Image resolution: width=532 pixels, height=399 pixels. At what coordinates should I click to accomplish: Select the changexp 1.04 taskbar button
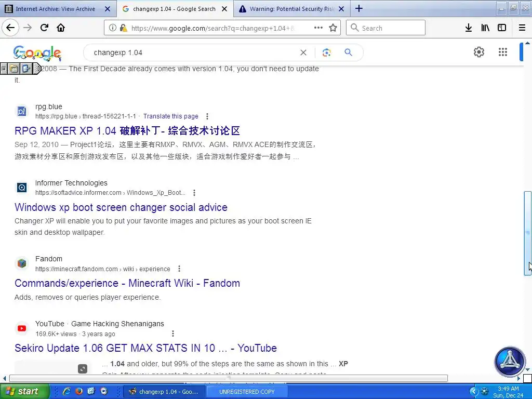(164, 392)
